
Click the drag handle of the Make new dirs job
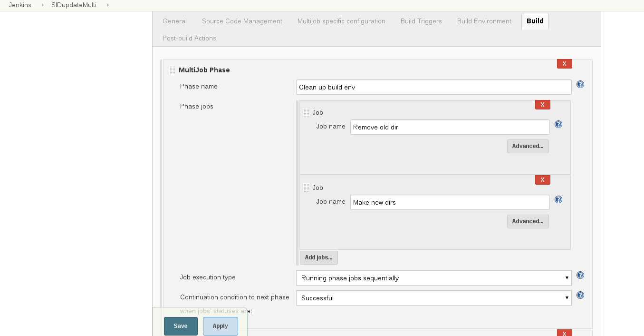pos(307,188)
